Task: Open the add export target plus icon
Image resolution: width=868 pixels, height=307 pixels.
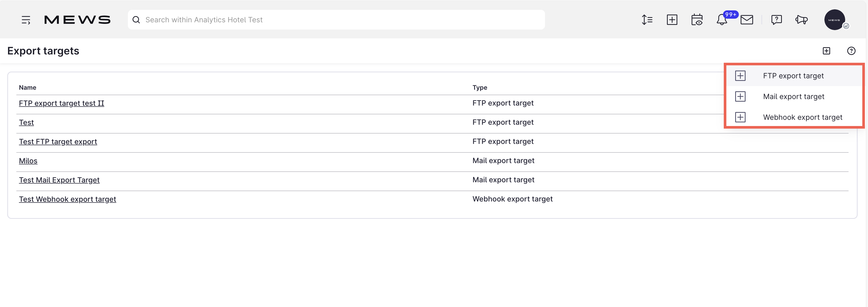Action: tap(826, 51)
